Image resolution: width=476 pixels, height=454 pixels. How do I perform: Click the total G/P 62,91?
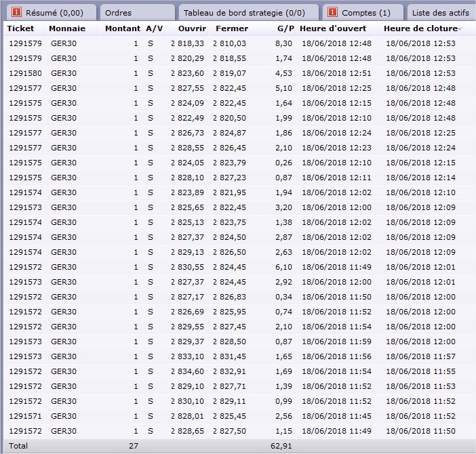(x=281, y=446)
